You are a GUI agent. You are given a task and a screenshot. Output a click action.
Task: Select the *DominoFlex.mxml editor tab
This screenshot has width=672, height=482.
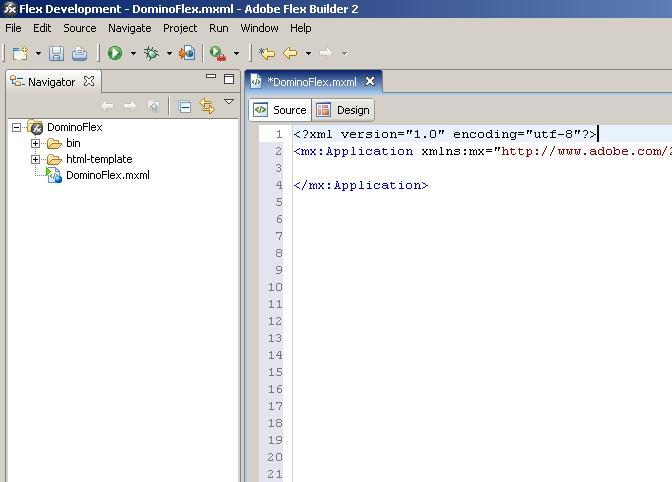pos(312,82)
